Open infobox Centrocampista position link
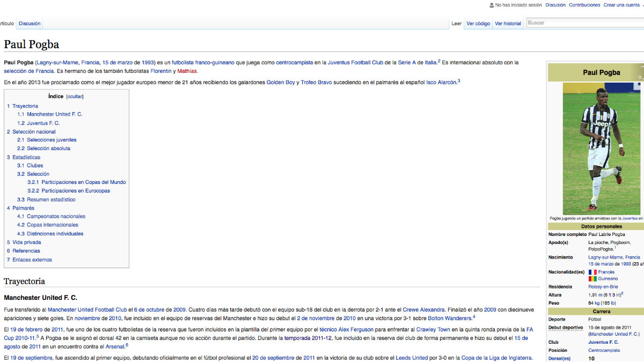The image size is (644, 362). point(604,350)
